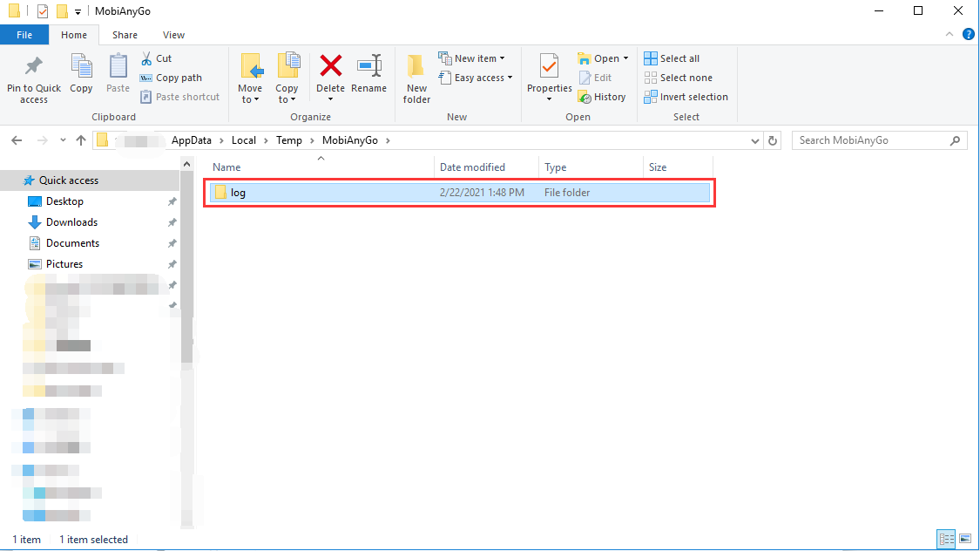Click the Downloads pin icon

click(x=172, y=222)
